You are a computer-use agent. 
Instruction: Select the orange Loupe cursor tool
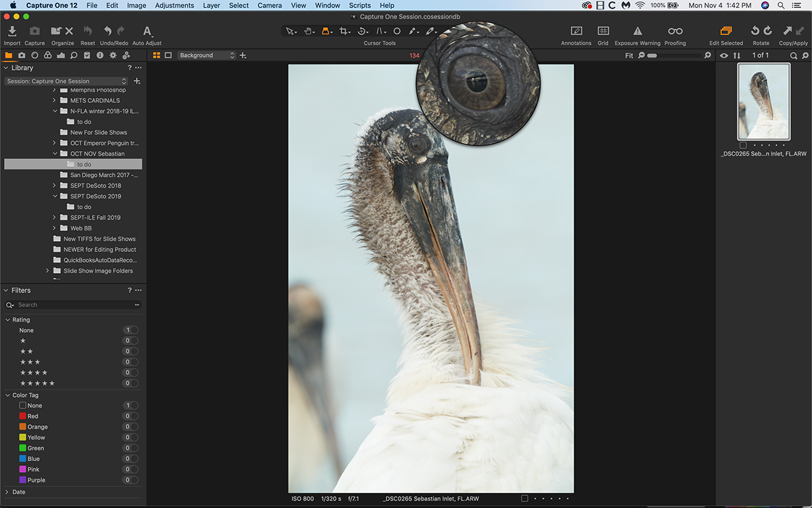coord(326,31)
